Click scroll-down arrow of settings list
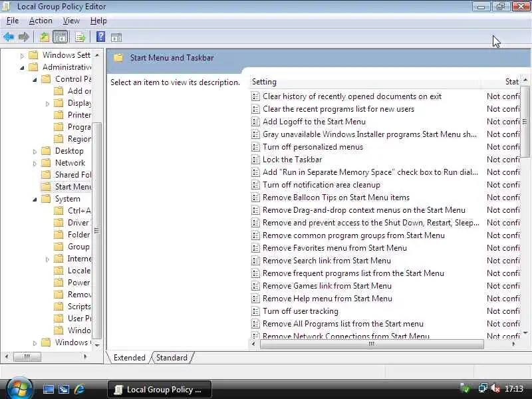The width and height of the screenshot is (532, 399). tap(525, 333)
